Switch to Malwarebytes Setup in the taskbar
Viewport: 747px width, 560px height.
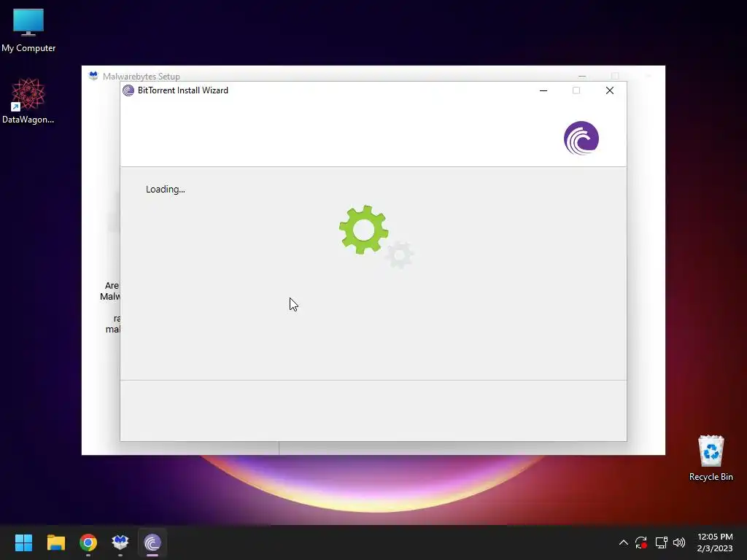[120, 542]
